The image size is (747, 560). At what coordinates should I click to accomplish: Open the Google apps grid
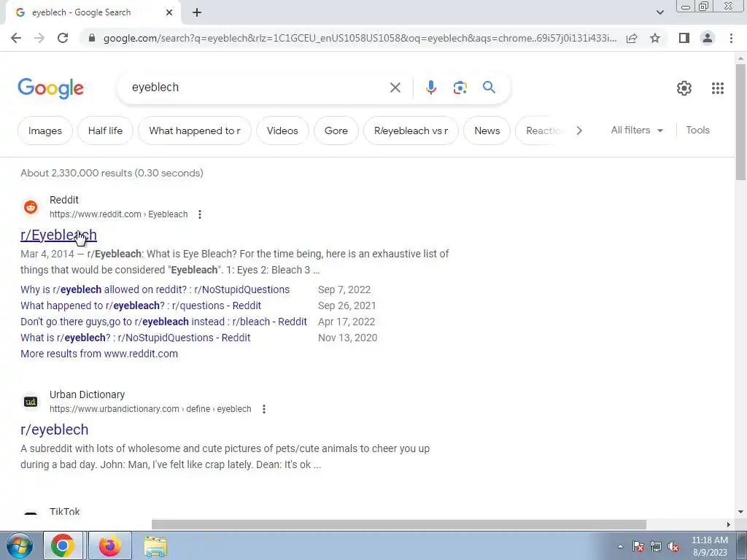coord(718,88)
